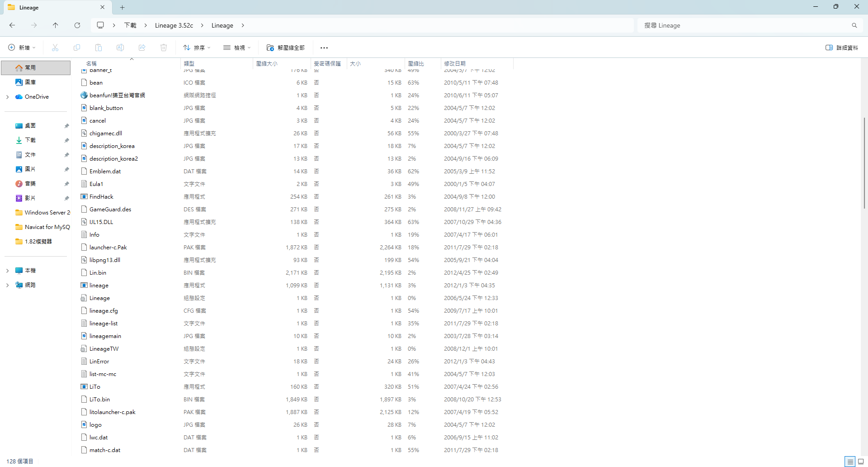Click the Copy icon in toolbar
The width and height of the screenshot is (868, 467).
coord(77,48)
